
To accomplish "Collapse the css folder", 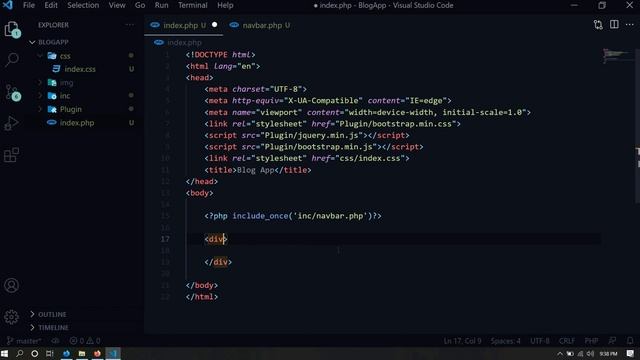I will click(40, 56).
